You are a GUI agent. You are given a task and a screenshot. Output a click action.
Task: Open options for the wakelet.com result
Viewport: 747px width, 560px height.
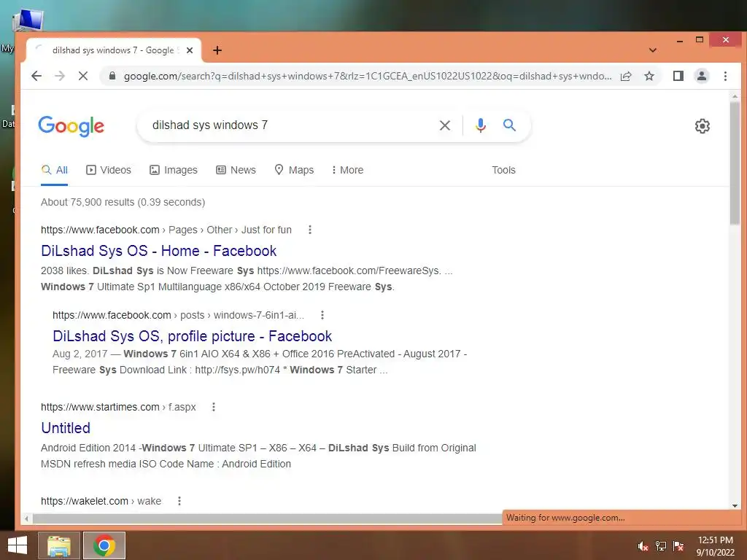(x=179, y=501)
